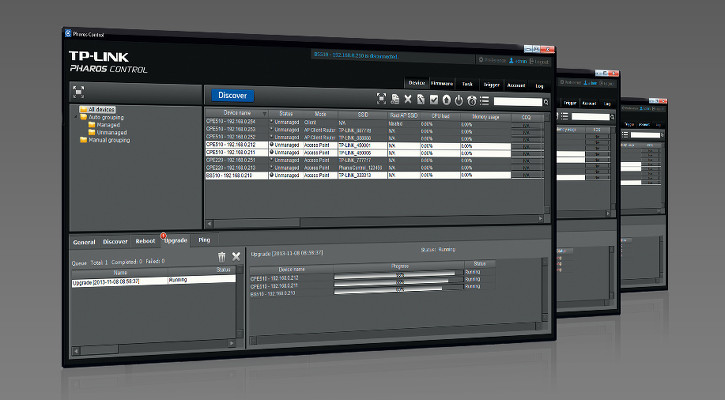Click the checkmark icon in the device toolbar

click(434, 99)
